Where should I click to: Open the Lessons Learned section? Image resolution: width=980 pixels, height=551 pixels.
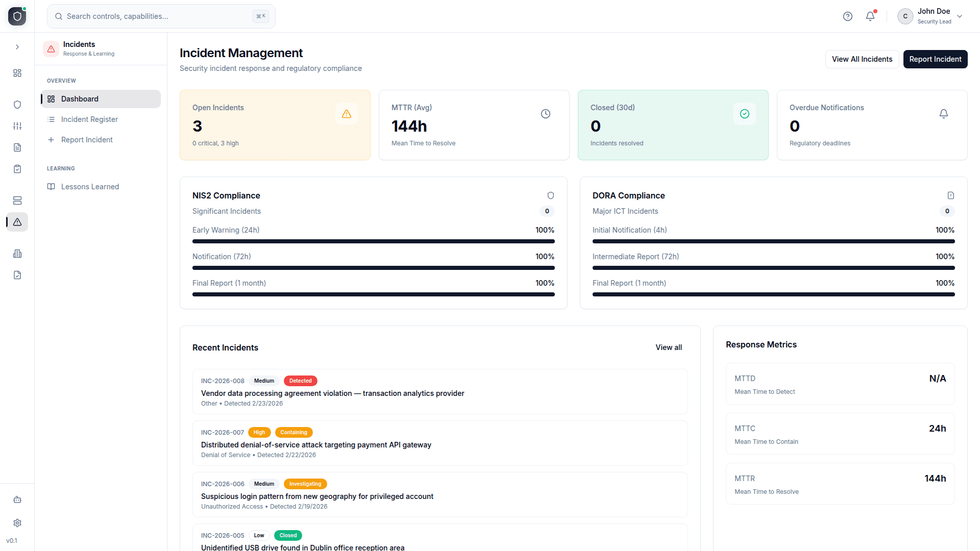point(90,186)
